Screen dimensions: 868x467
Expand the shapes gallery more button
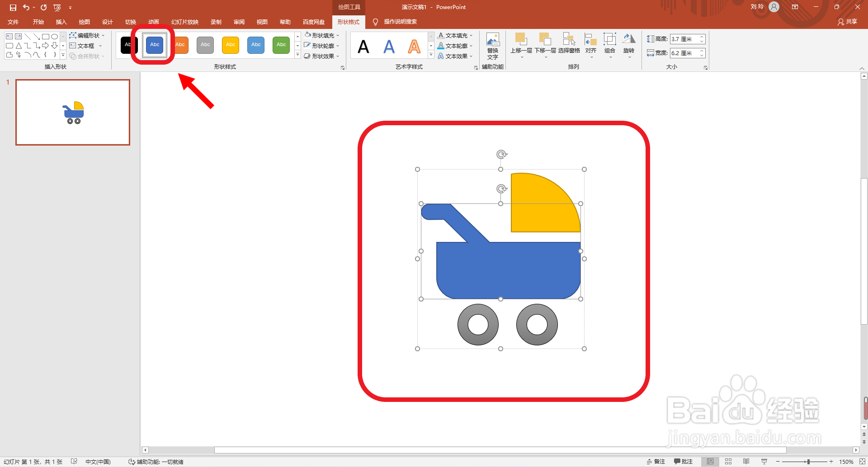pyautogui.click(x=63, y=55)
